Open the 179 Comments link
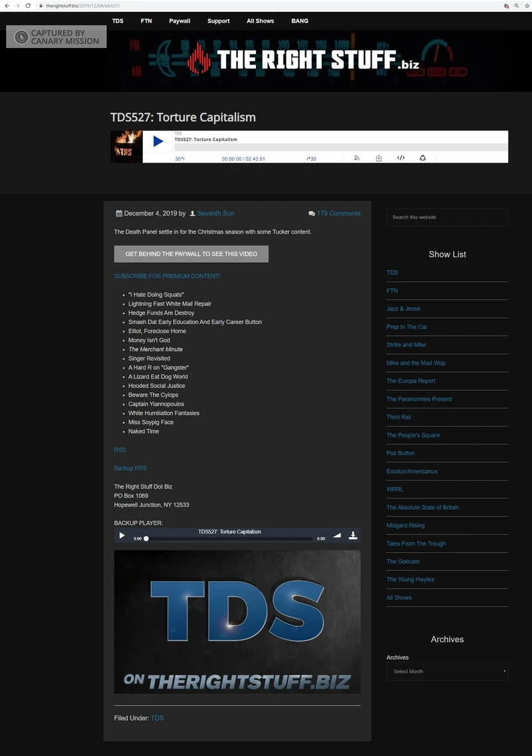This screenshot has height=756, width=532. 338,214
